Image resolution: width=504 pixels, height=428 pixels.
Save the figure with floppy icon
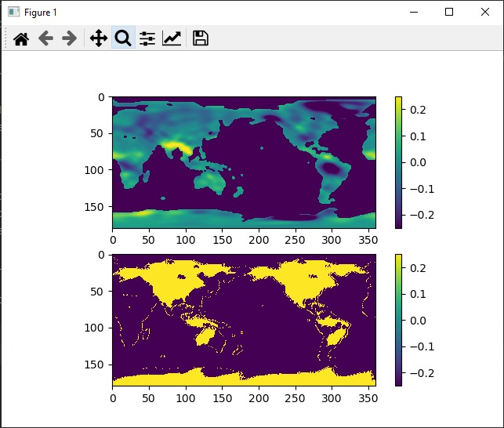(x=200, y=38)
